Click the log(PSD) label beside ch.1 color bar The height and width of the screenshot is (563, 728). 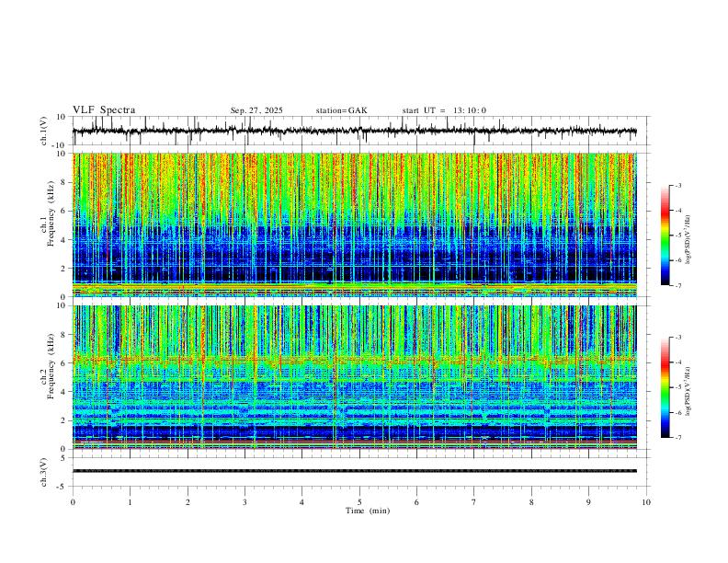coord(688,240)
